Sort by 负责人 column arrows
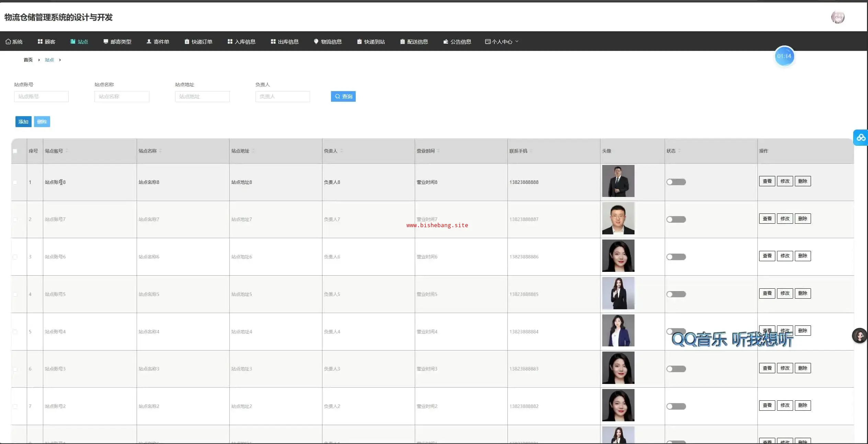Viewport: 868px width, 444px height. 342,151
